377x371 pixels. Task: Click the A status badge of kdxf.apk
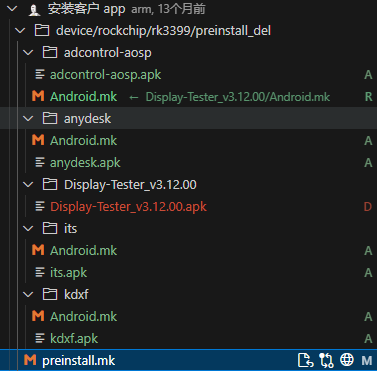click(x=368, y=339)
